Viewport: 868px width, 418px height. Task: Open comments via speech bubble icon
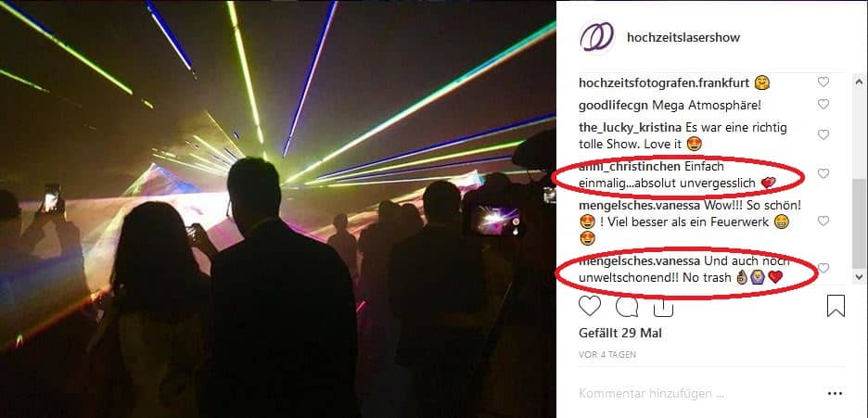click(x=627, y=306)
